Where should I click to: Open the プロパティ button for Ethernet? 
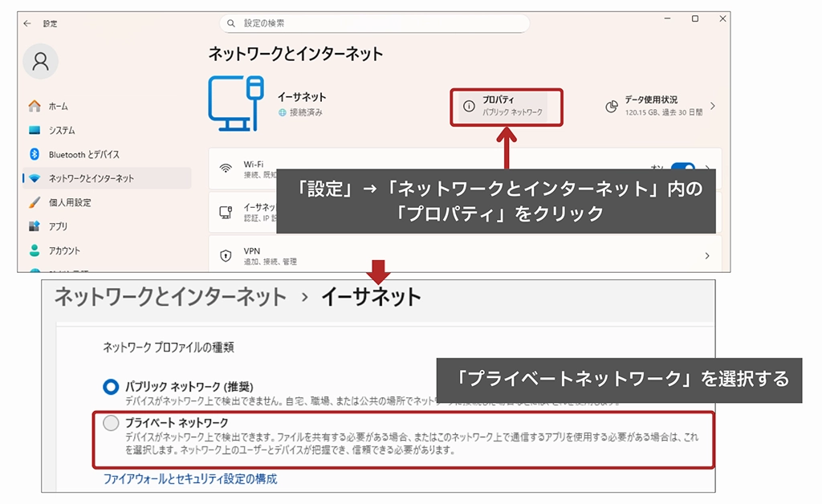[504, 106]
